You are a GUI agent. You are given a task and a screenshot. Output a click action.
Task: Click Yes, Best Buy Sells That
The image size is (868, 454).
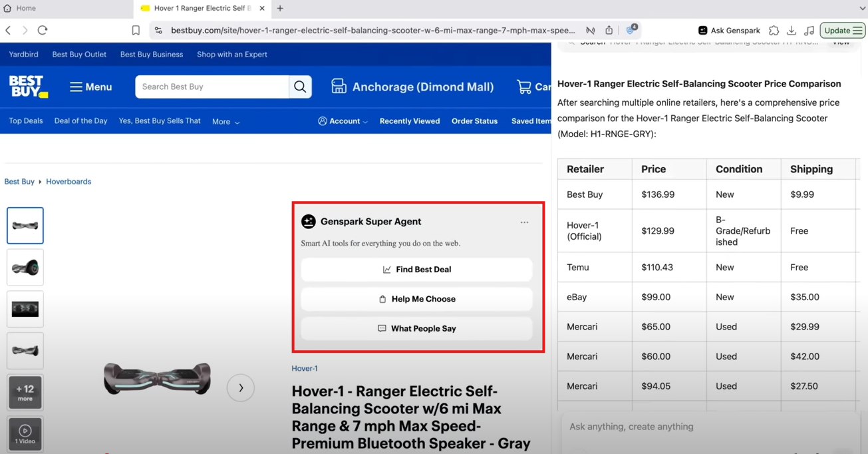pyautogui.click(x=160, y=121)
